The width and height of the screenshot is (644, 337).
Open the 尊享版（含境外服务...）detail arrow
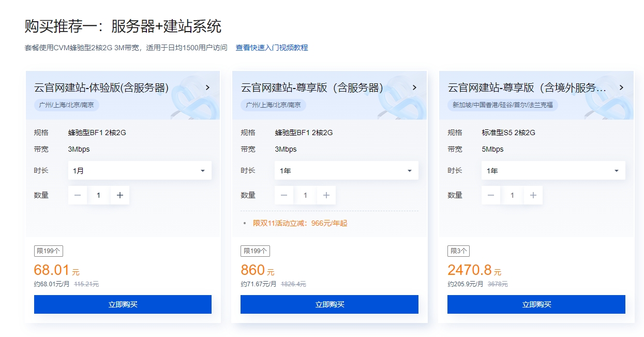pos(621,88)
